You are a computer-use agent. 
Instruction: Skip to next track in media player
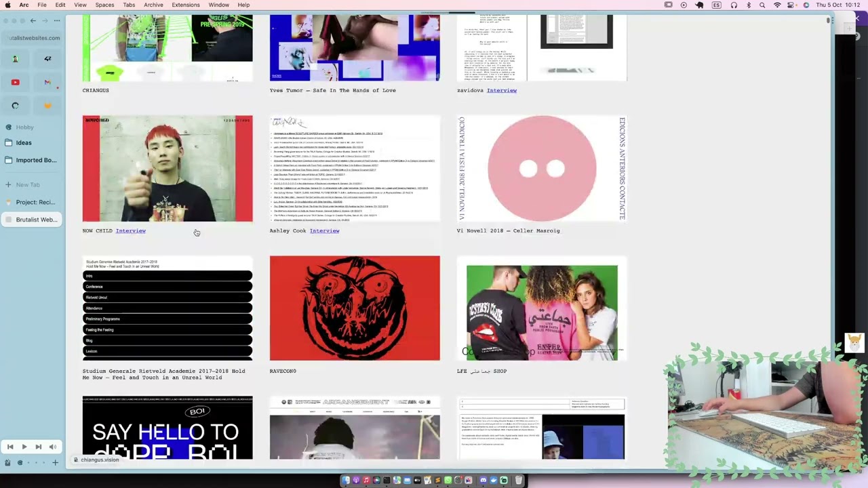[39, 447]
